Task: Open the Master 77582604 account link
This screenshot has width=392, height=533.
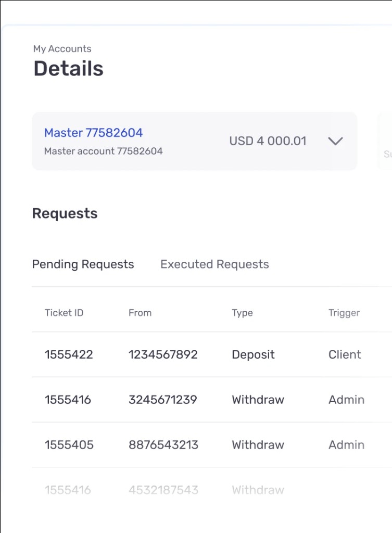Action: (94, 133)
